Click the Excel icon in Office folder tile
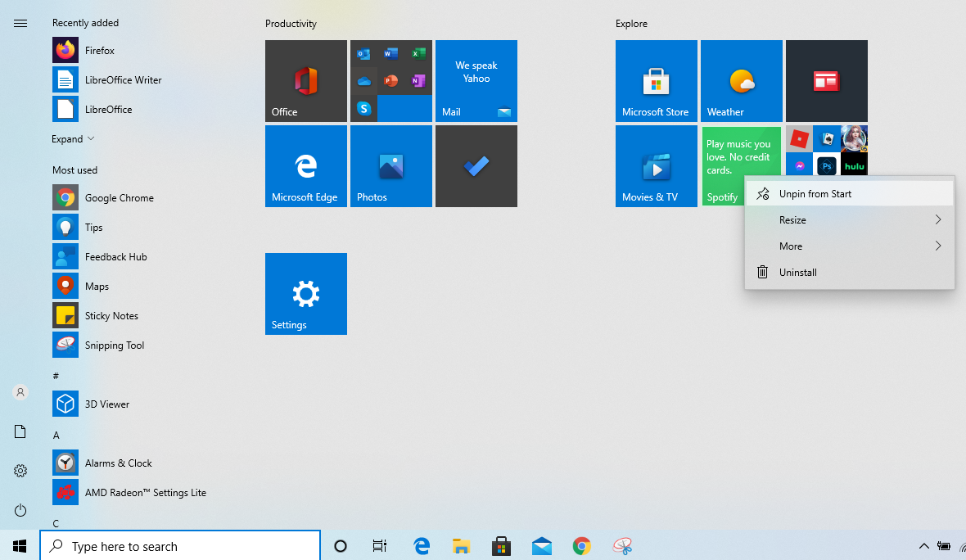 pos(418,54)
